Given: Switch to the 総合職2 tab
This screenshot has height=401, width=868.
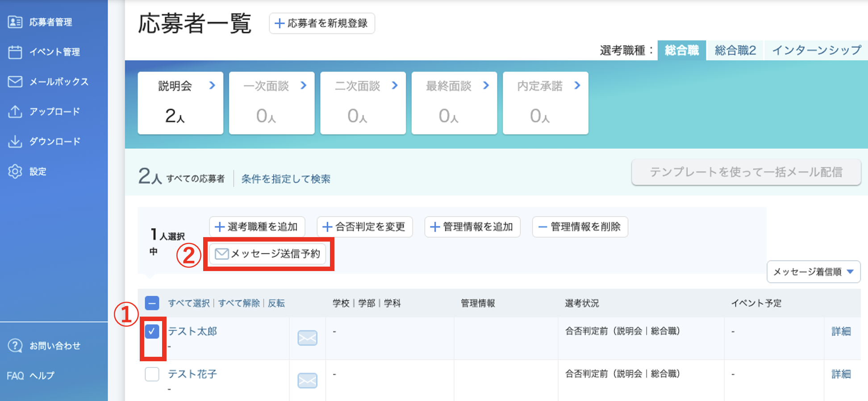Looking at the screenshot, I should click(x=735, y=50).
